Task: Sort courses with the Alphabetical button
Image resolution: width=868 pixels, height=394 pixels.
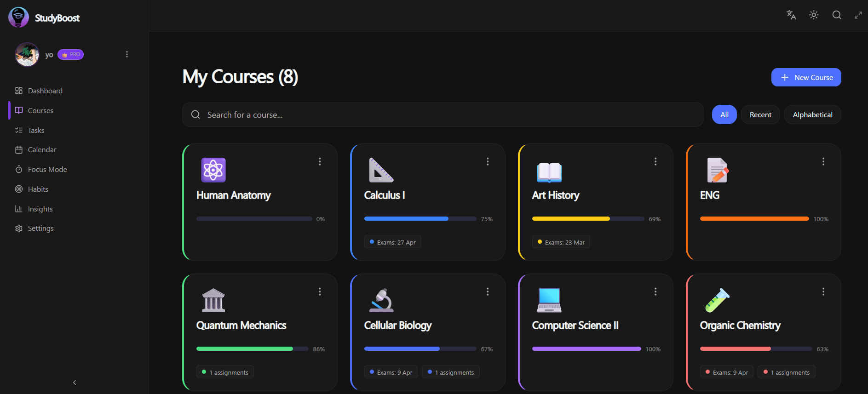Action: click(x=812, y=114)
